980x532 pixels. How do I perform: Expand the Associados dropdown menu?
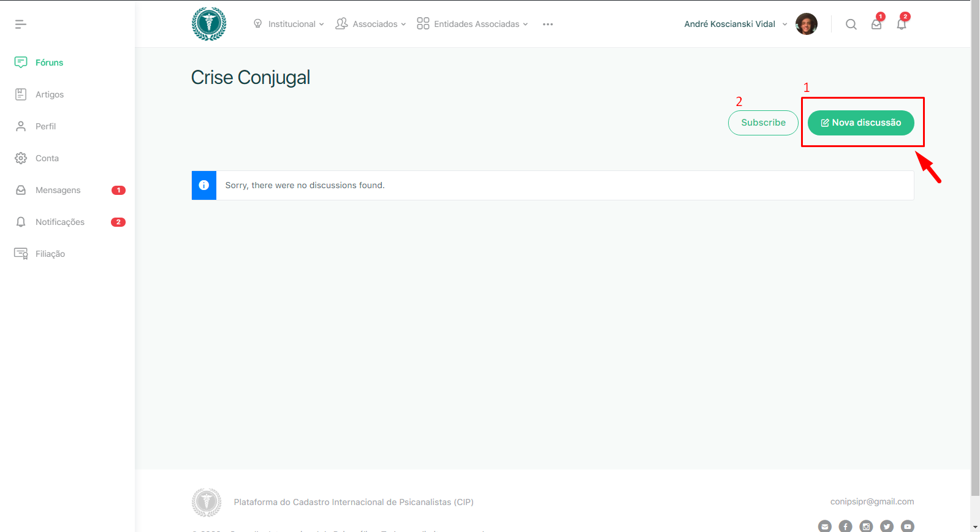click(371, 24)
